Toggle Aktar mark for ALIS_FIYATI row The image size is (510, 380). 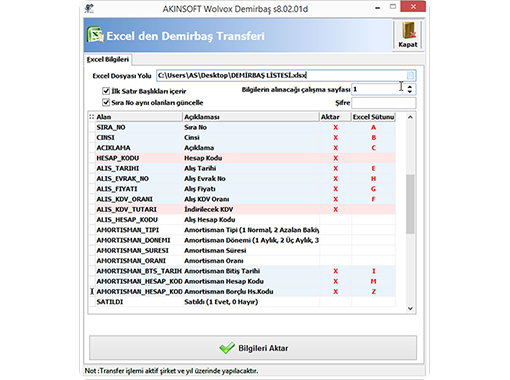335,189
